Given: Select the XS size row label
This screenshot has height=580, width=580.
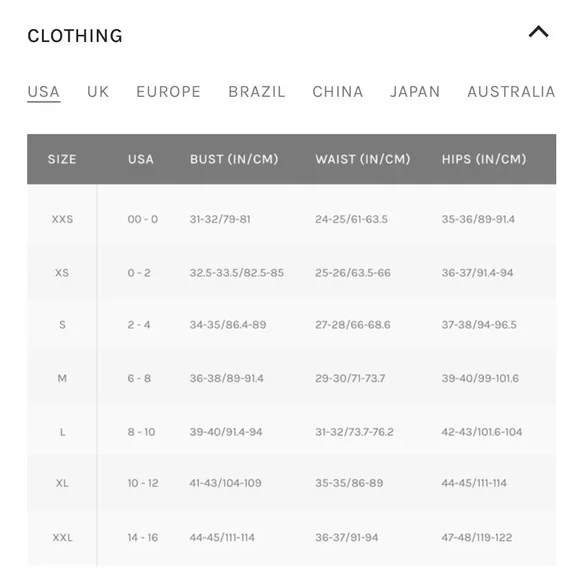Looking at the screenshot, I should [x=62, y=273].
